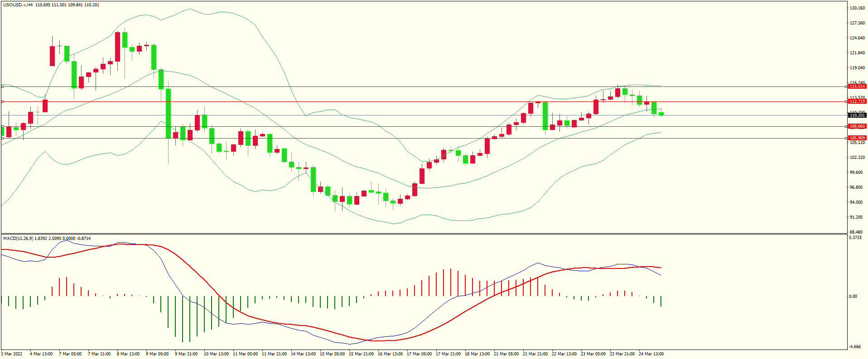Click the 24 Mar 13:00 time label
Viewport: 868px width, 359px height.
click(x=651, y=354)
